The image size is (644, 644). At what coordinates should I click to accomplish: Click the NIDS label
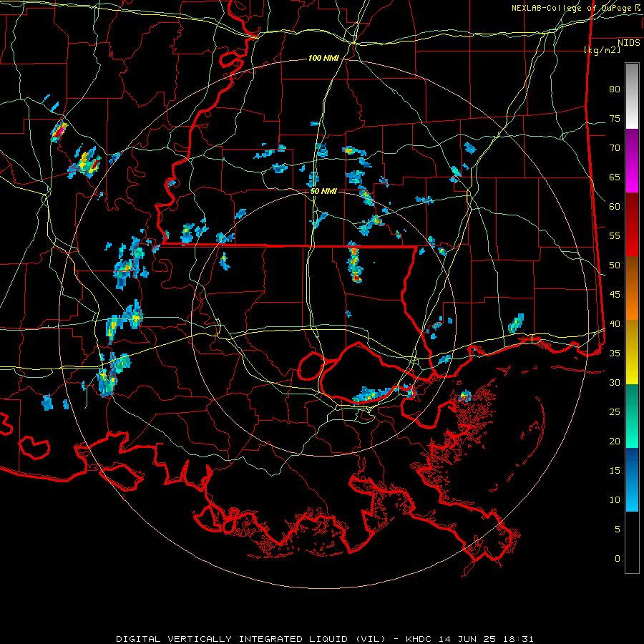629,43
